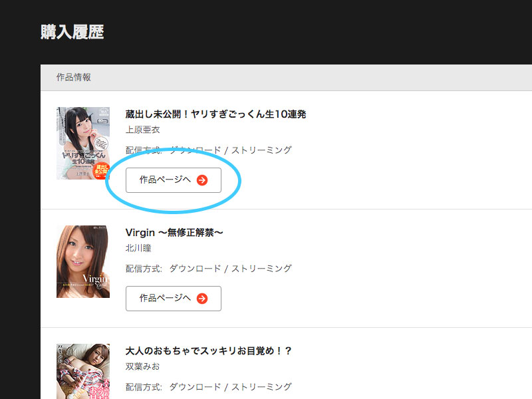Open the title link starting with 大人のおもちゃ
The width and height of the screenshot is (532, 399).
click(209, 351)
